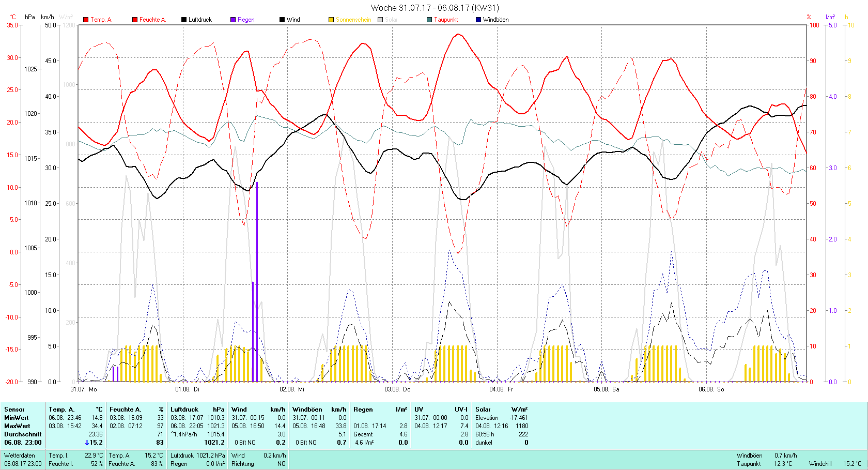This screenshot has height=470, width=868.
Task: Click the yellow Sonnenschein legend swatch
Action: tap(331, 20)
